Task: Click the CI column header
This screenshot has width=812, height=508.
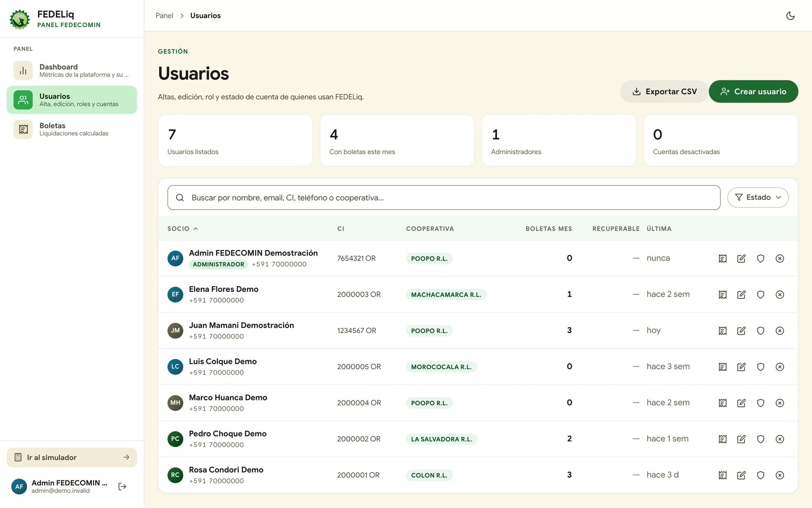Action: [x=341, y=229]
